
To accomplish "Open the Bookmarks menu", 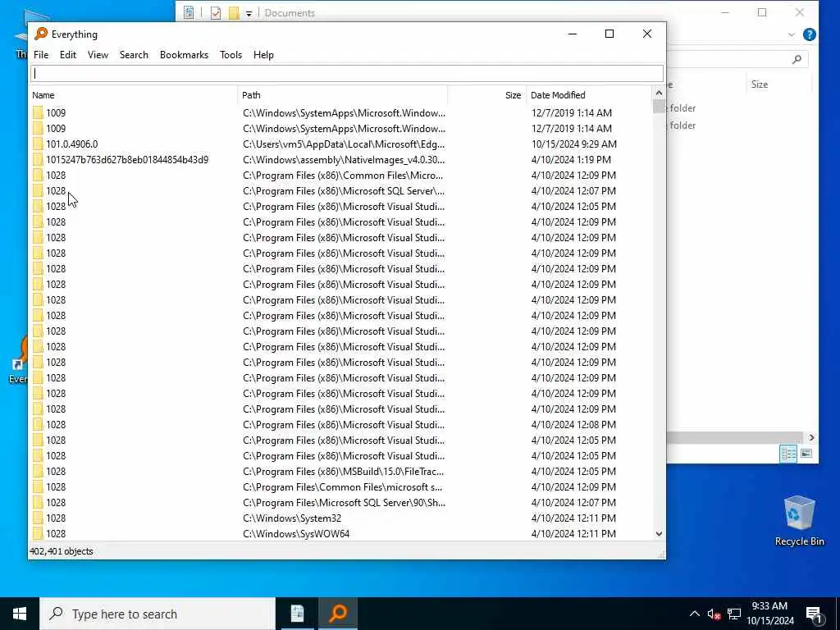I will (x=184, y=55).
